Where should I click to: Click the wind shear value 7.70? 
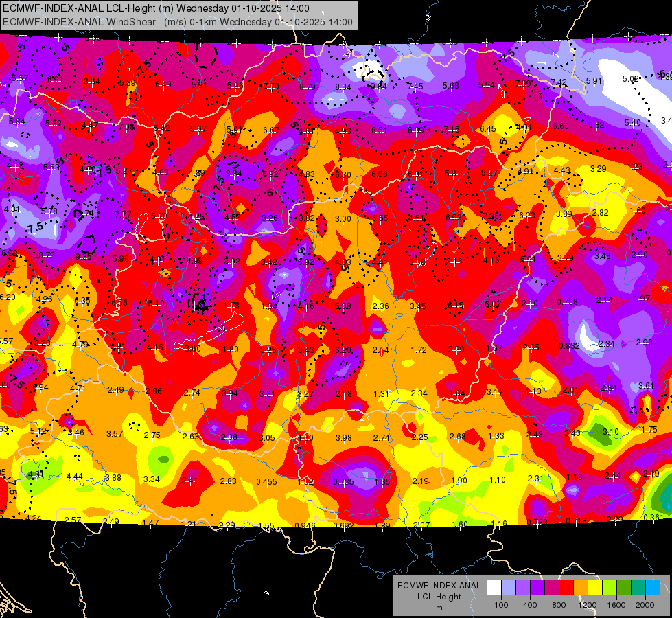[x=271, y=86]
